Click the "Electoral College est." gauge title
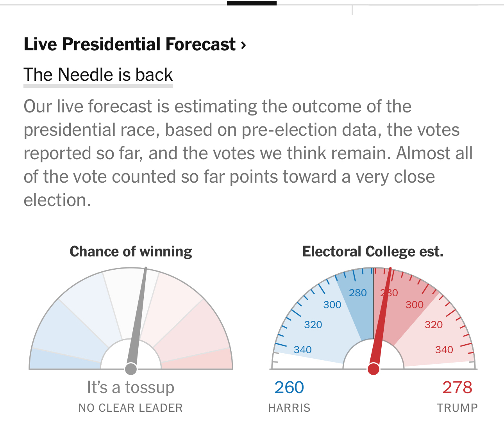This screenshot has width=504, height=427. point(373,251)
